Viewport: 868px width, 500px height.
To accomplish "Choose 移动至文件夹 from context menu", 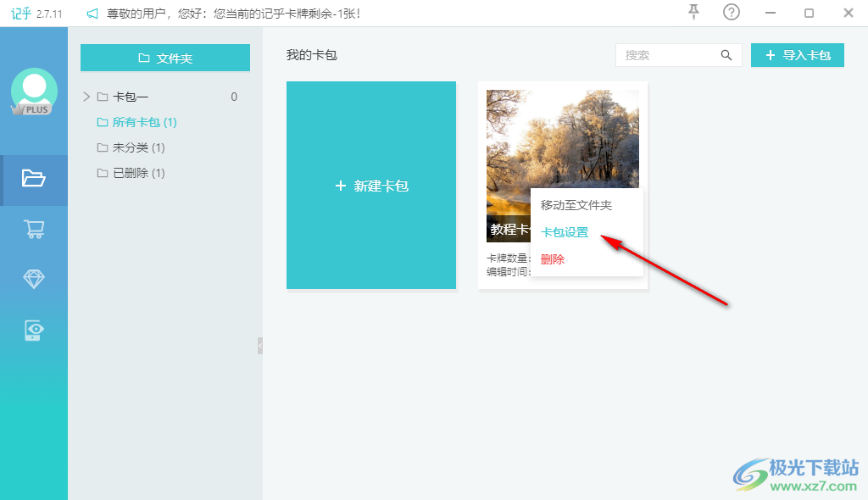I will [576, 205].
